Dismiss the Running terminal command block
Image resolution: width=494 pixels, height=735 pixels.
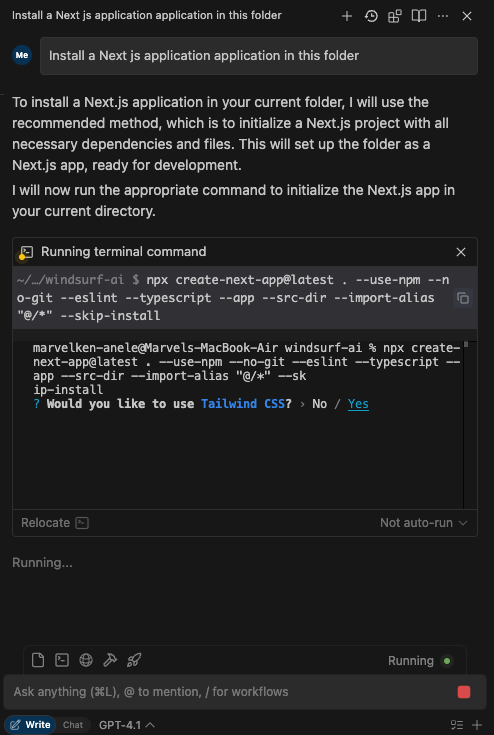pyautogui.click(x=461, y=252)
